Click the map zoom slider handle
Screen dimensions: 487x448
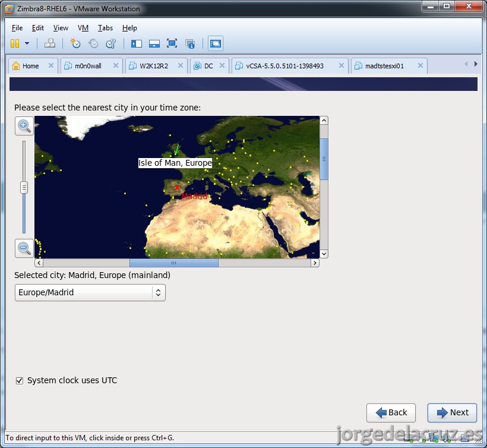click(24, 188)
